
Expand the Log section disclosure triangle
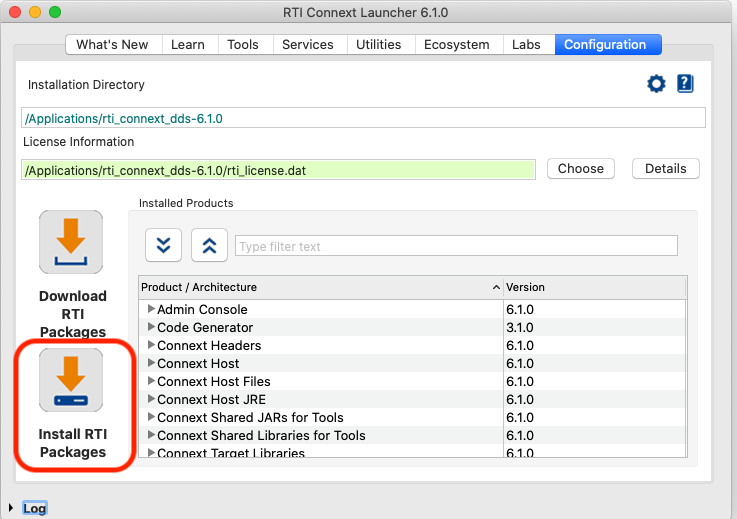(10, 508)
